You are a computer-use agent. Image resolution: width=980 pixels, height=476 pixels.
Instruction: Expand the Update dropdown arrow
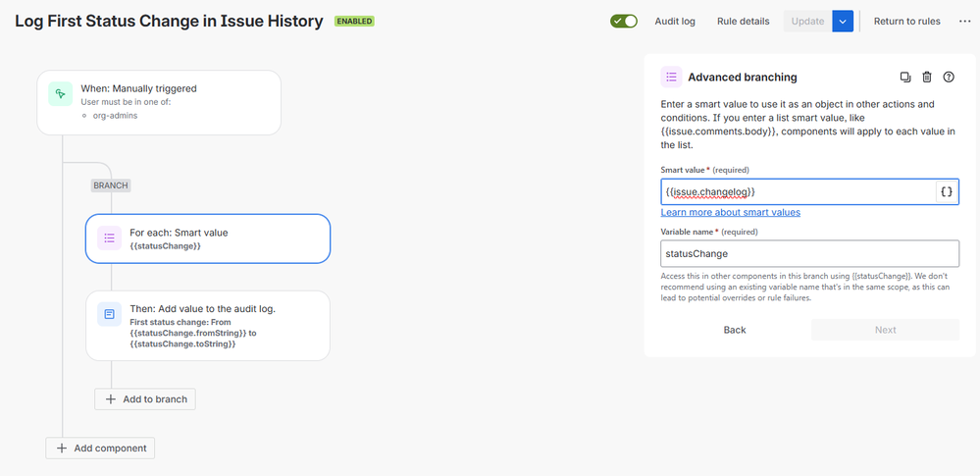pos(843,22)
